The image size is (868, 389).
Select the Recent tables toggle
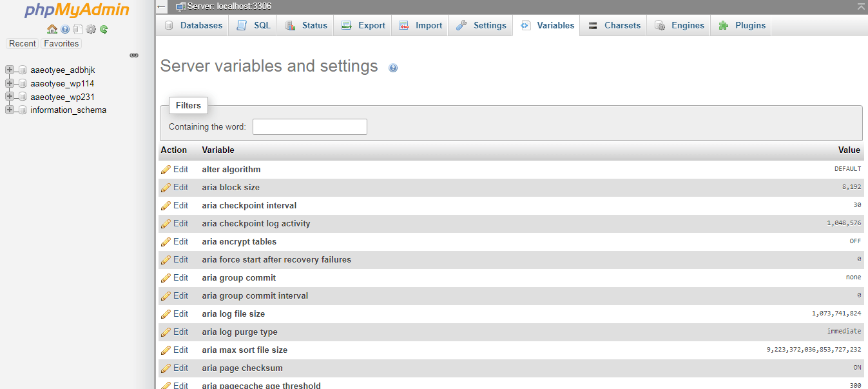tap(22, 43)
